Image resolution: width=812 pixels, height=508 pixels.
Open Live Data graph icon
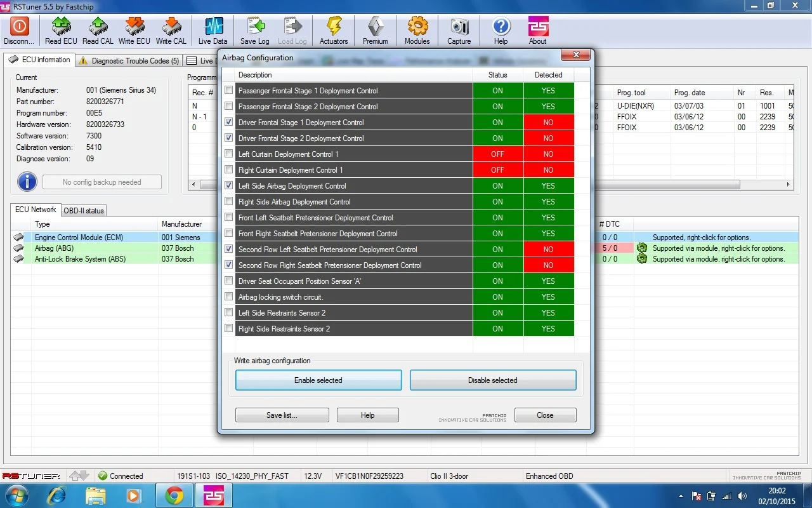pos(214,26)
